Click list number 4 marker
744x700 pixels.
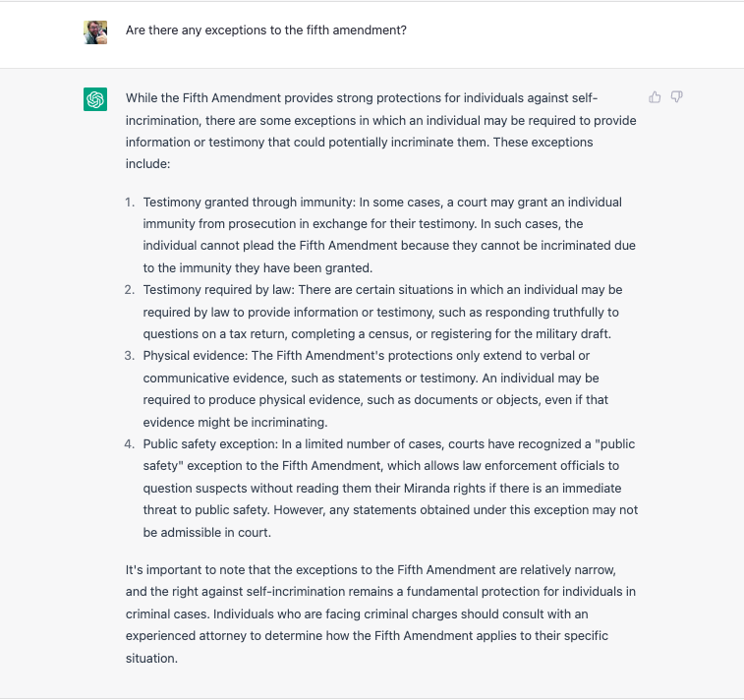(130, 444)
